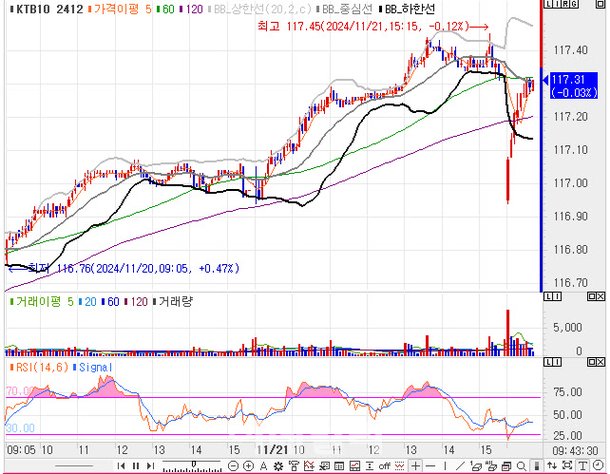Select the purple 120 moving average legend
The height and width of the screenshot is (474, 610).
click(191, 9)
